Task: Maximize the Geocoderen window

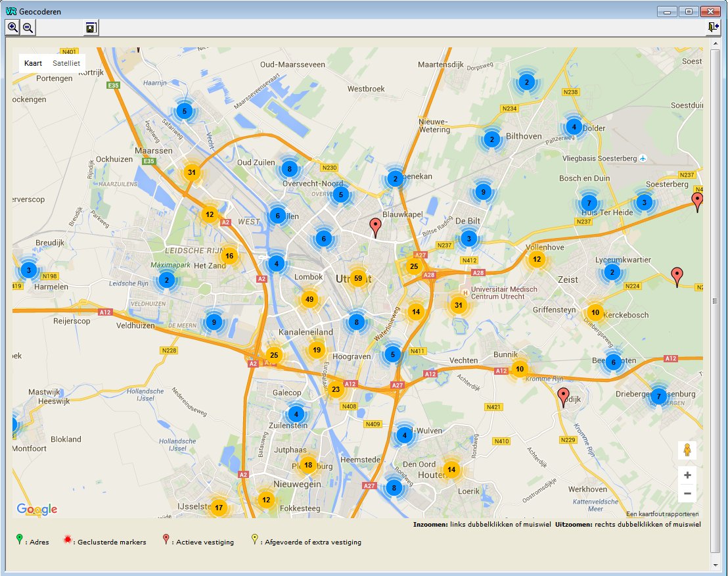Action: 689,12
